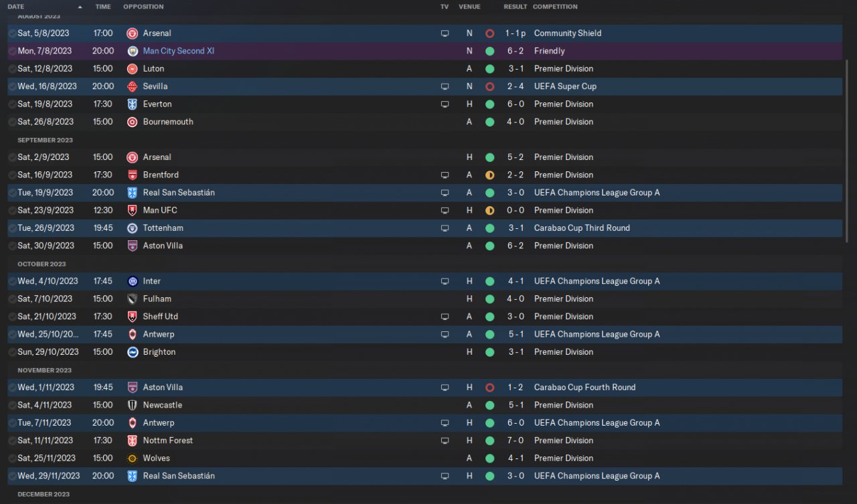Sort by the Competition column header
Screen dimensions: 857x504
tap(555, 7)
